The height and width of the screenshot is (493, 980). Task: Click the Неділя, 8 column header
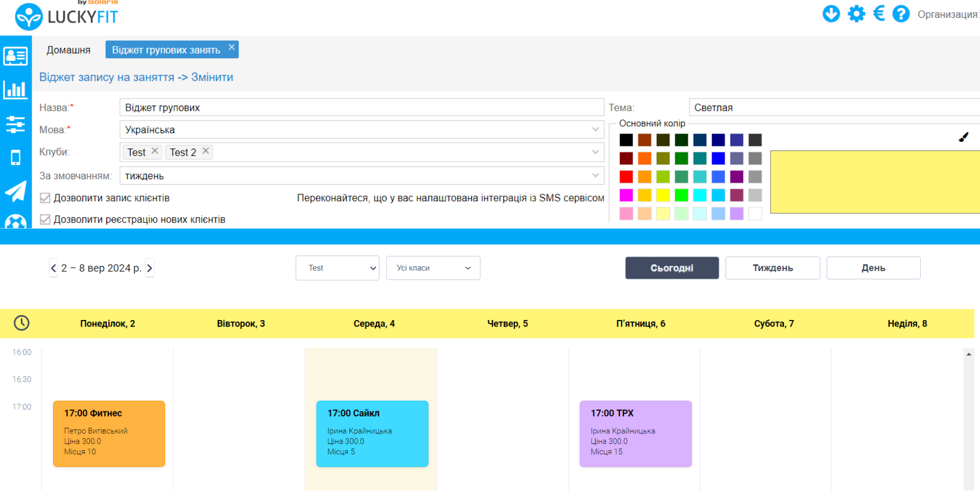click(907, 324)
